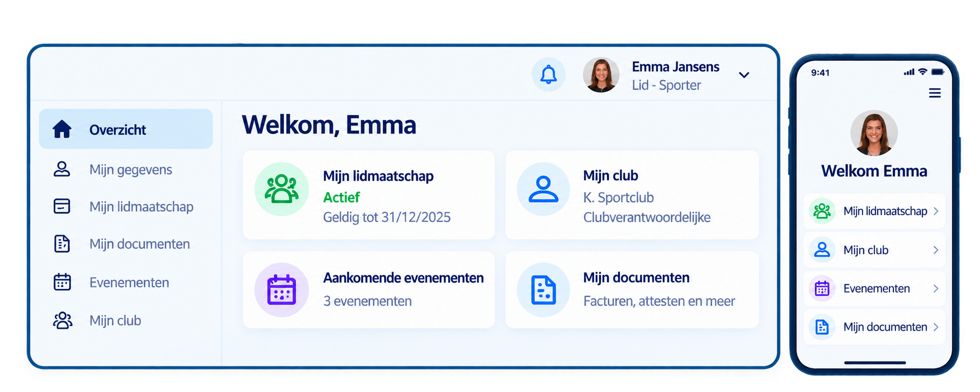
Task: Click the Geldig tot 31/12/2025 text
Action: pyautogui.click(x=387, y=217)
